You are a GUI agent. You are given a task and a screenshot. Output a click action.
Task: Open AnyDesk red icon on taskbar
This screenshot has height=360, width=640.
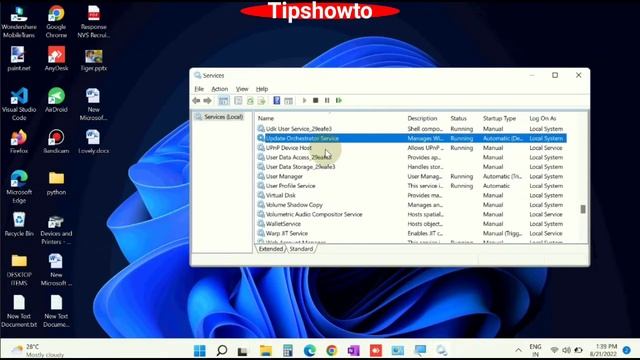(x=376, y=350)
